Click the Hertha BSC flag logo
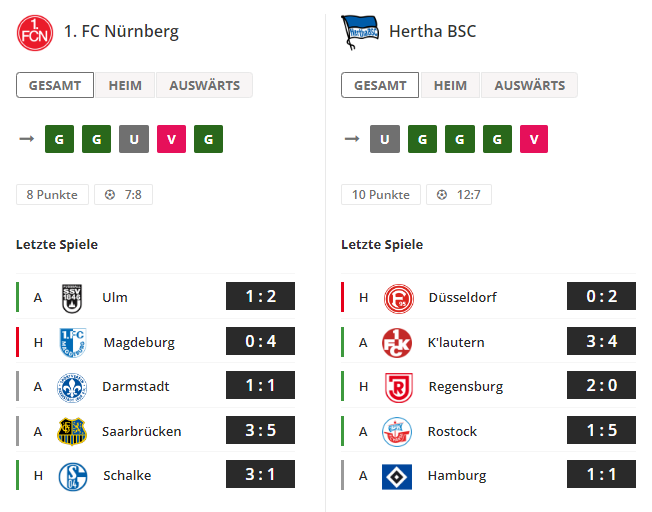652x512 pixels. [360, 32]
